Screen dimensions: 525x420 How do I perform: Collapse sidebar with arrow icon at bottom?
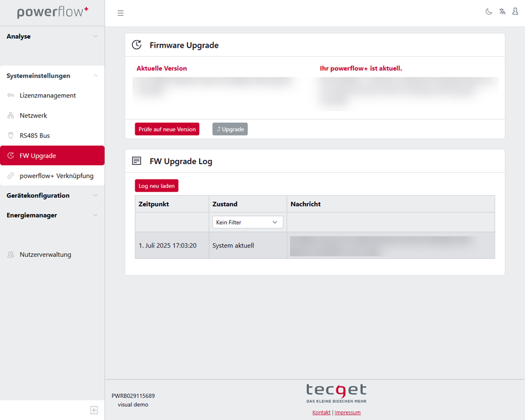tap(94, 410)
